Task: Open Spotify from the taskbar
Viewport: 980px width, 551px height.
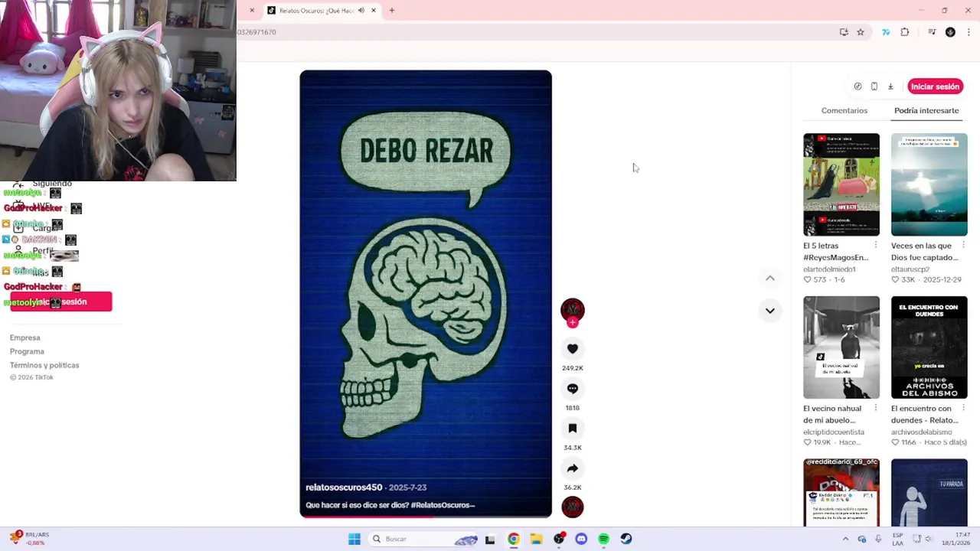Action: tap(604, 539)
